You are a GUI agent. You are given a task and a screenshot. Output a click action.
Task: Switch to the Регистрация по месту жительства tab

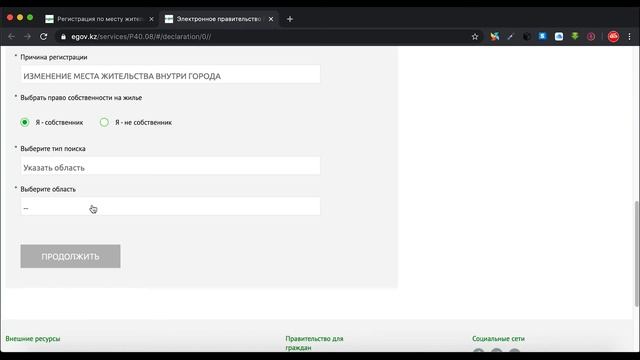tap(100, 19)
